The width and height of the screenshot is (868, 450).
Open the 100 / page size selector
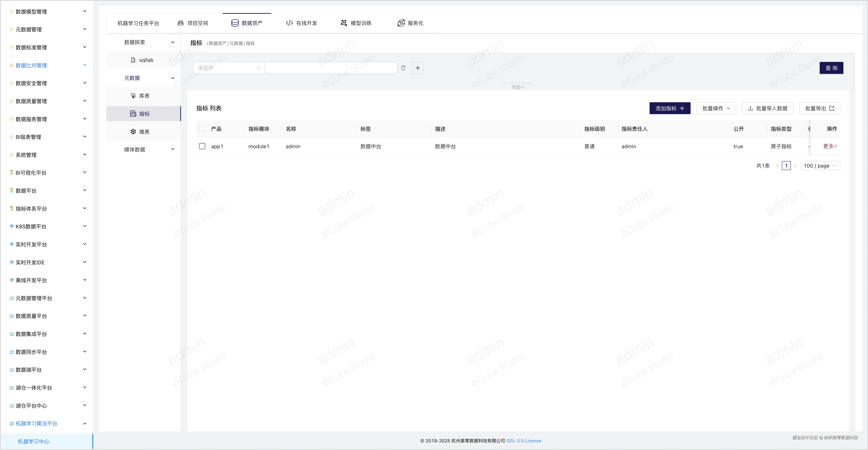tap(819, 166)
